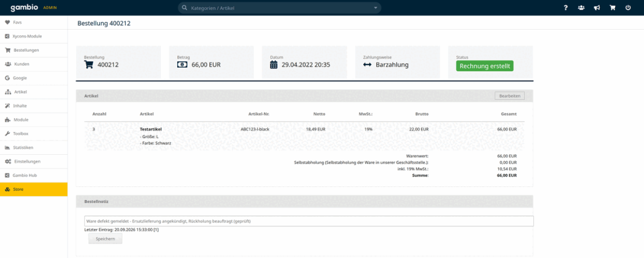Open the shopping cart icon in header
The height and width of the screenshot is (258, 644).
[x=612, y=7]
